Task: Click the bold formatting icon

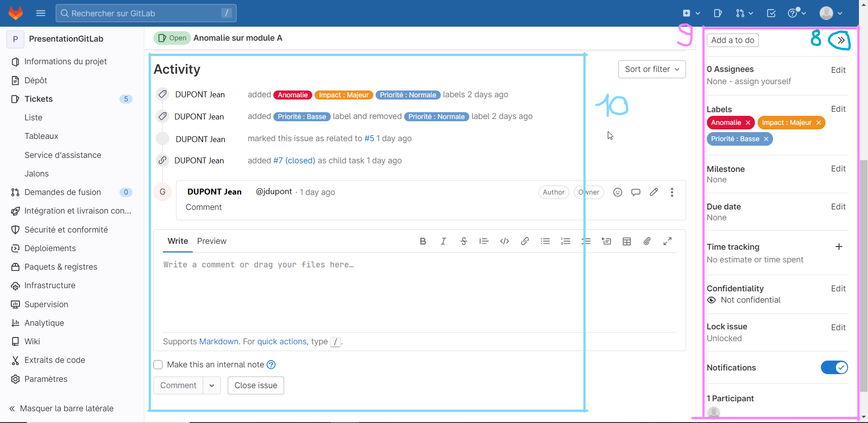Action: (x=423, y=242)
